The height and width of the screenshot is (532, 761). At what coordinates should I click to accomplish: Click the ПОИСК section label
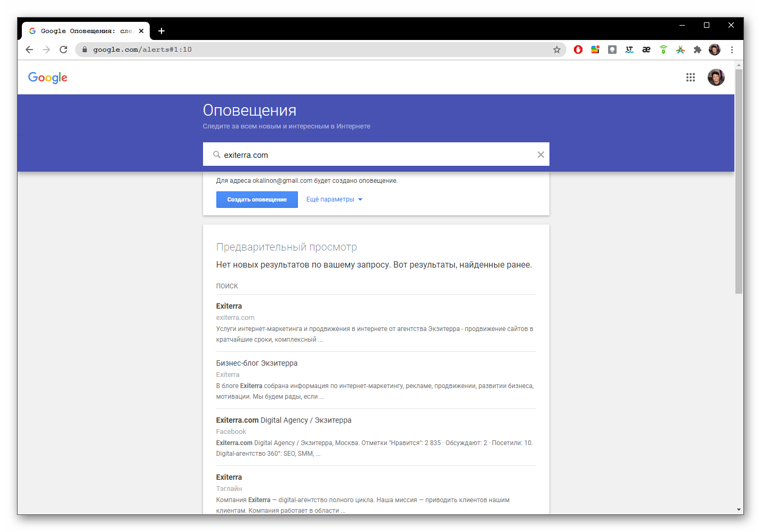(227, 286)
